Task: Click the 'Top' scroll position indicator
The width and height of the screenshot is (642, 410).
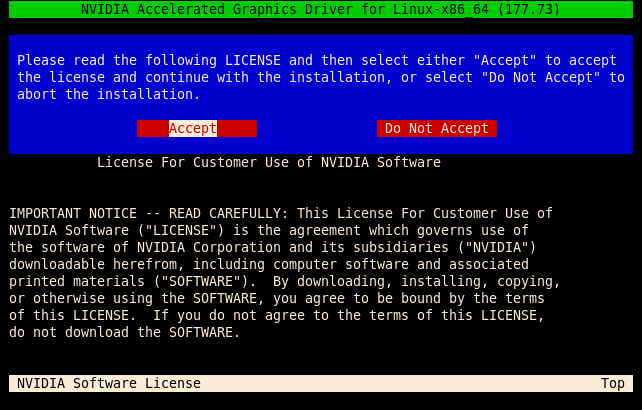Action: point(613,383)
